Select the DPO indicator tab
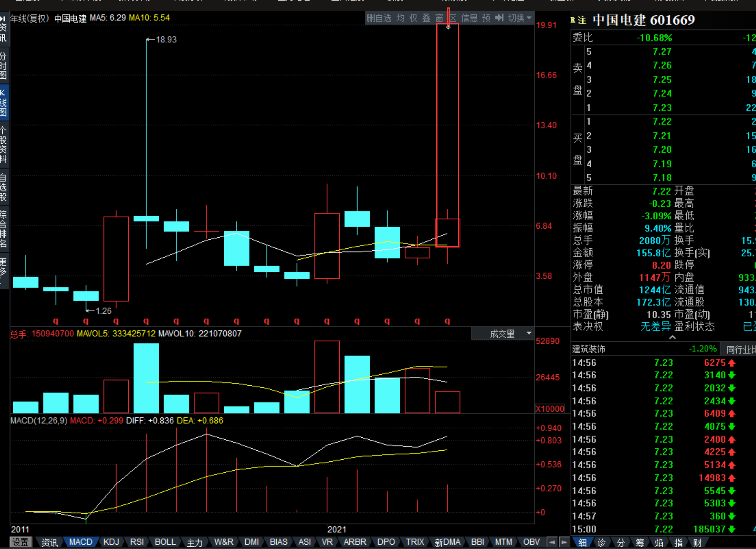Viewport: 756px width, 549px height. pyautogui.click(x=386, y=542)
